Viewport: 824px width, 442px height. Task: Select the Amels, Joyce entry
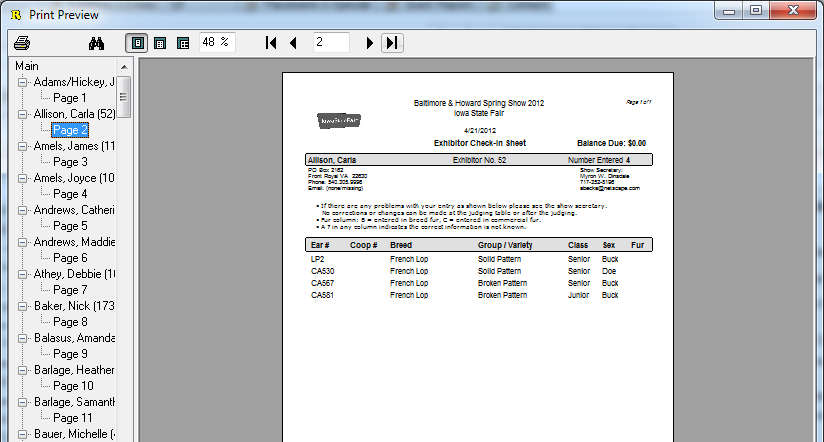[74, 179]
